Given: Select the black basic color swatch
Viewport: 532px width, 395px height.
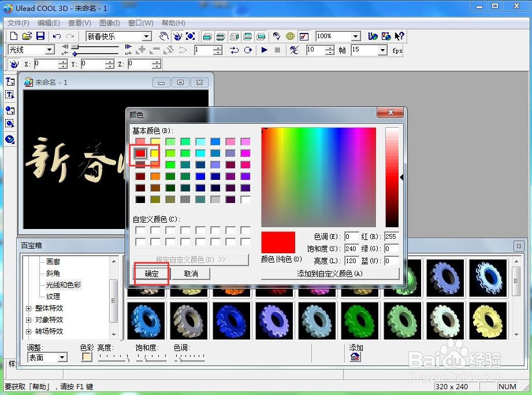Looking at the screenshot, I should coord(140,200).
